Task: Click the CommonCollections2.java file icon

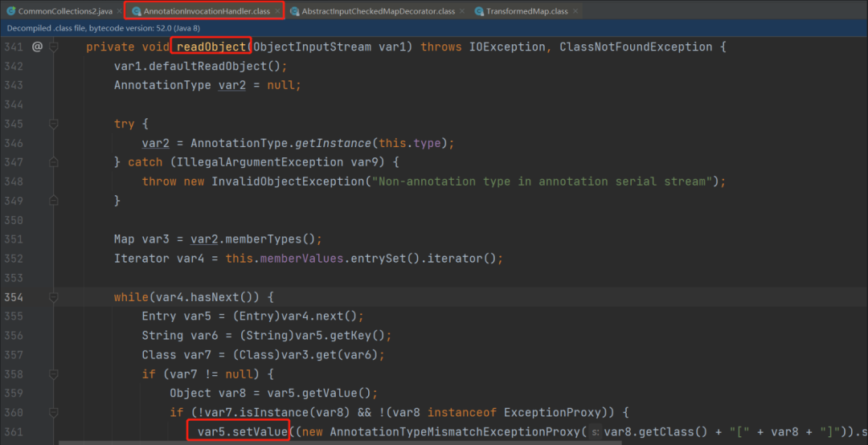Action: tap(11, 11)
